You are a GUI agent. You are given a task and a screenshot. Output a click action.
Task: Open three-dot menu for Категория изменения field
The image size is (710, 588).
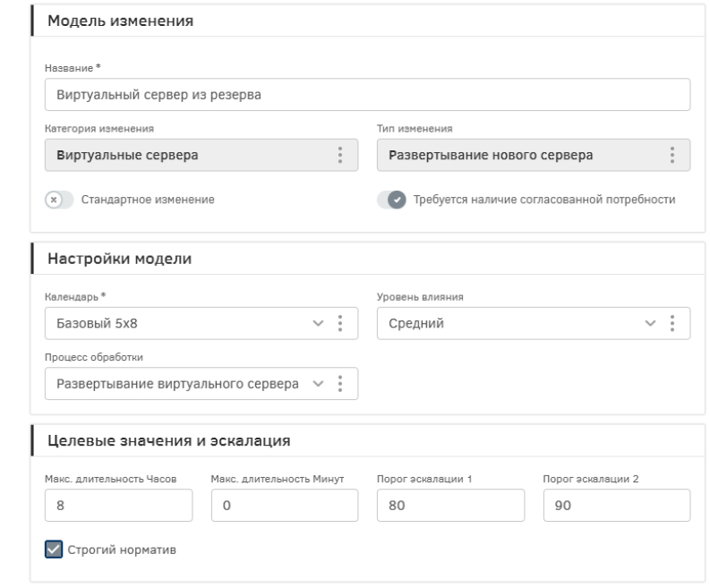pyautogui.click(x=340, y=155)
